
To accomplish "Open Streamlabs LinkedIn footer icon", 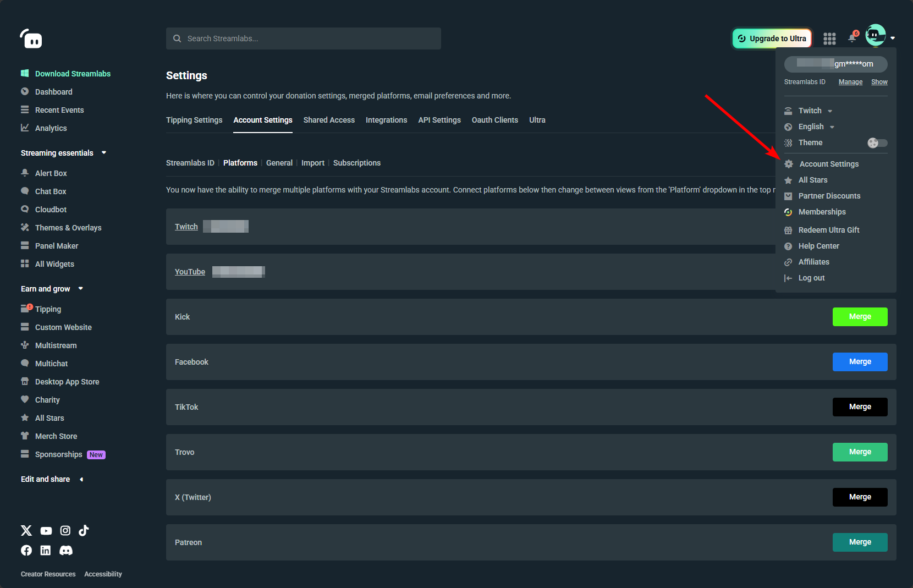I will tap(46, 550).
